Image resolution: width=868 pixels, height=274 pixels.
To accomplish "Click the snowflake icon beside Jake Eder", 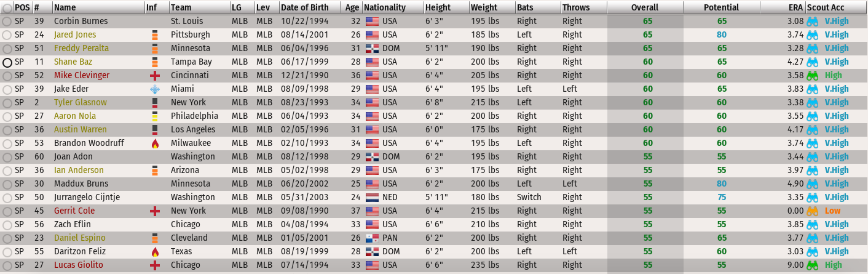I will point(155,89).
